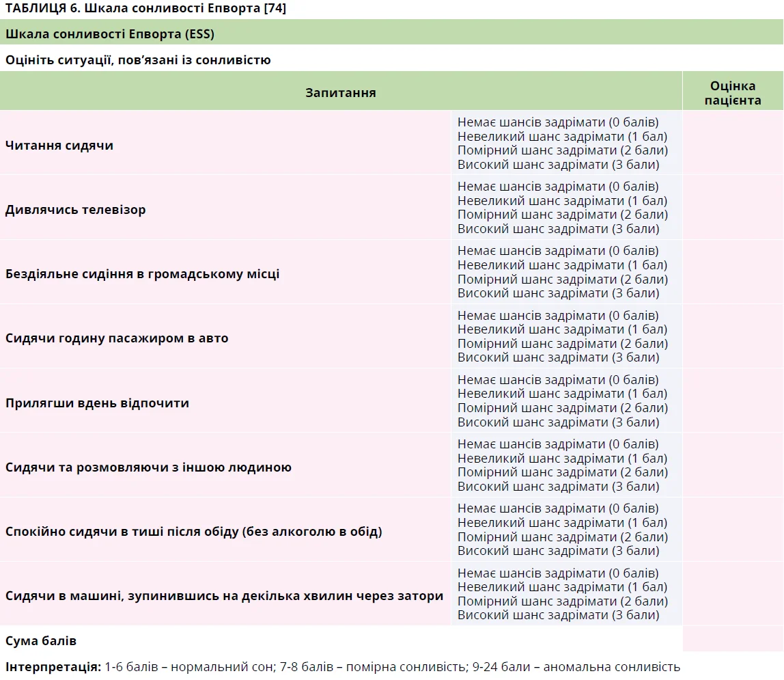Click the 'Запитання' column header
Screen dimensions: 784x680
[340, 92]
